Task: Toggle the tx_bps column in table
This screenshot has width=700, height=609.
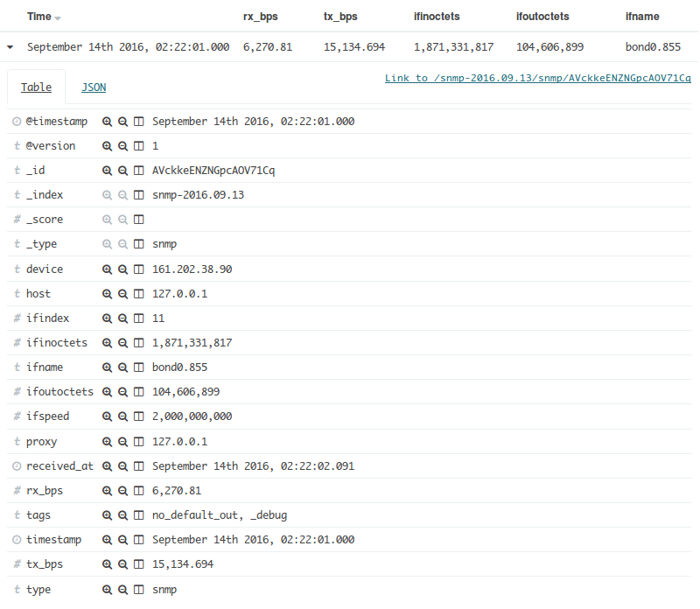Action: [139, 564]
